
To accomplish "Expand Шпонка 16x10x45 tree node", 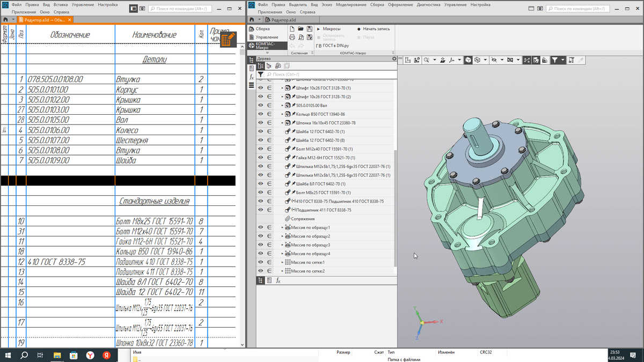I will click(x=282, y=123).
